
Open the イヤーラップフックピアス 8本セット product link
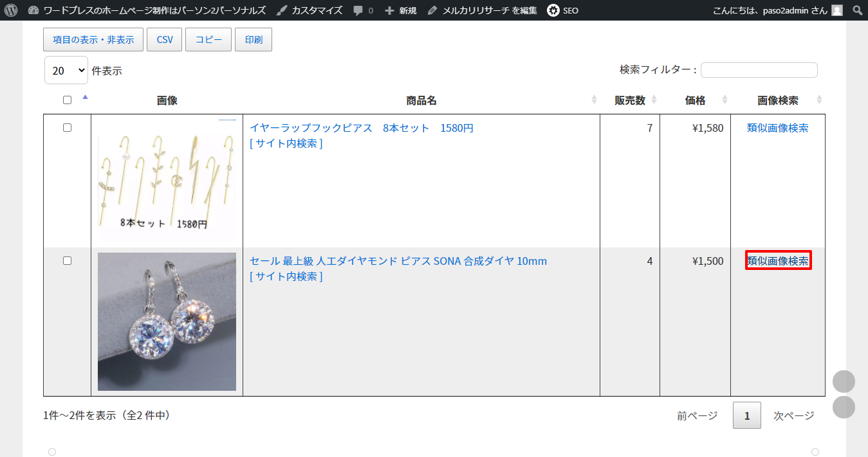point(362,128)
